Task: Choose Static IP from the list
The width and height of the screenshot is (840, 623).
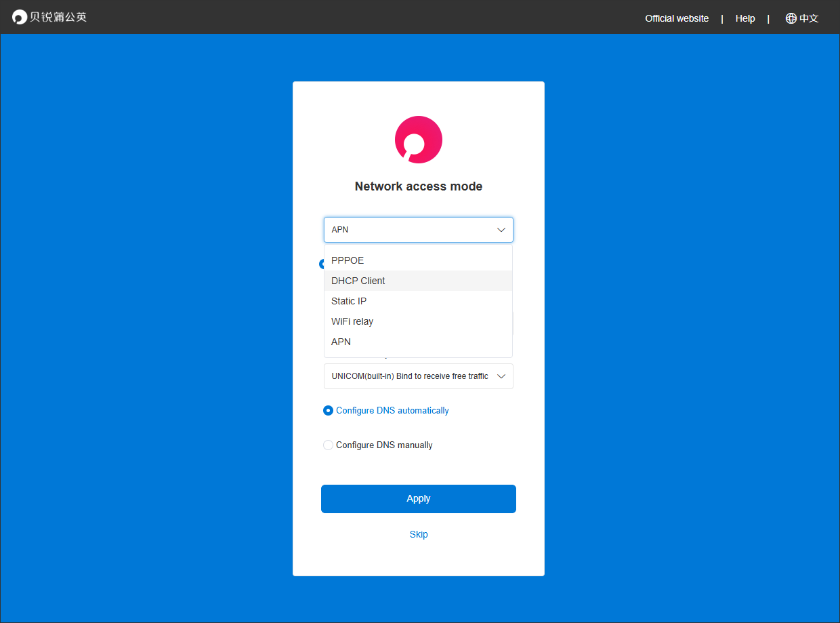Action: tap(419, 301)
